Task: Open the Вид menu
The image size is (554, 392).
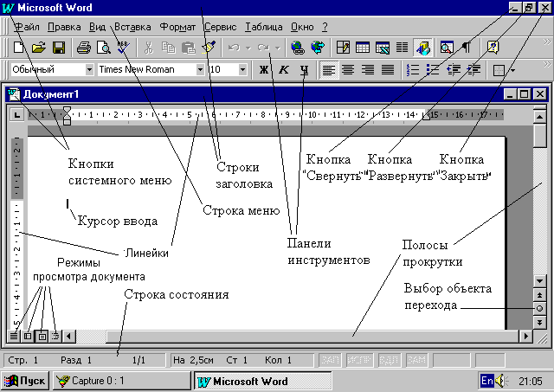Action: tap(97, 27)
